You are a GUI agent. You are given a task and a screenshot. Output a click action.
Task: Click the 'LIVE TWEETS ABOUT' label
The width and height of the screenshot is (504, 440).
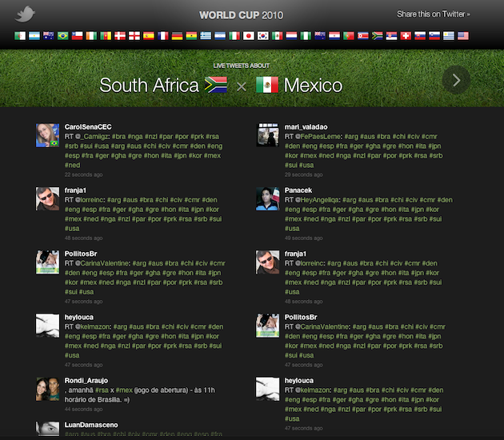point(242,66)
